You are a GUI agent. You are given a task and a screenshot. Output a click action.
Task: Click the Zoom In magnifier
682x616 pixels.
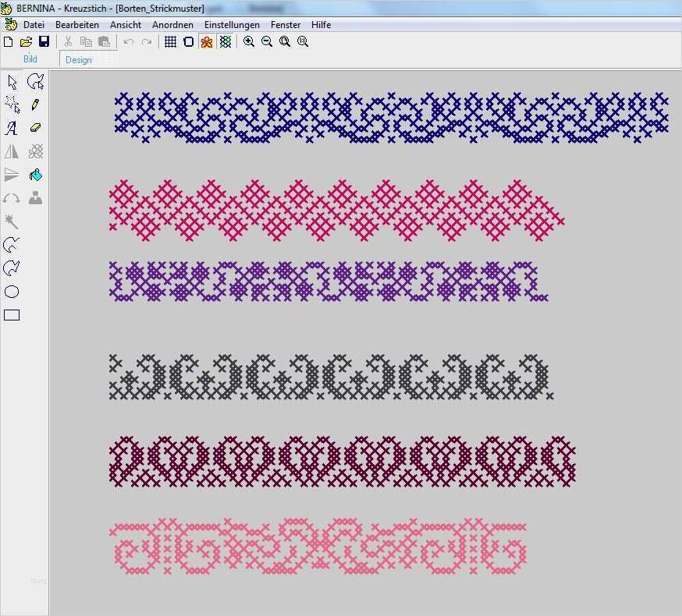(x=249, y=41)
